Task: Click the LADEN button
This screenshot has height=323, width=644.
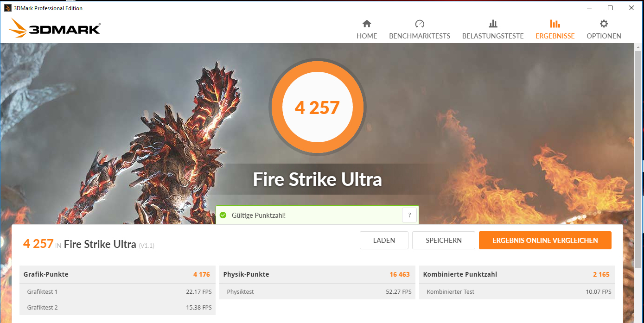Action: pos(384,241)
